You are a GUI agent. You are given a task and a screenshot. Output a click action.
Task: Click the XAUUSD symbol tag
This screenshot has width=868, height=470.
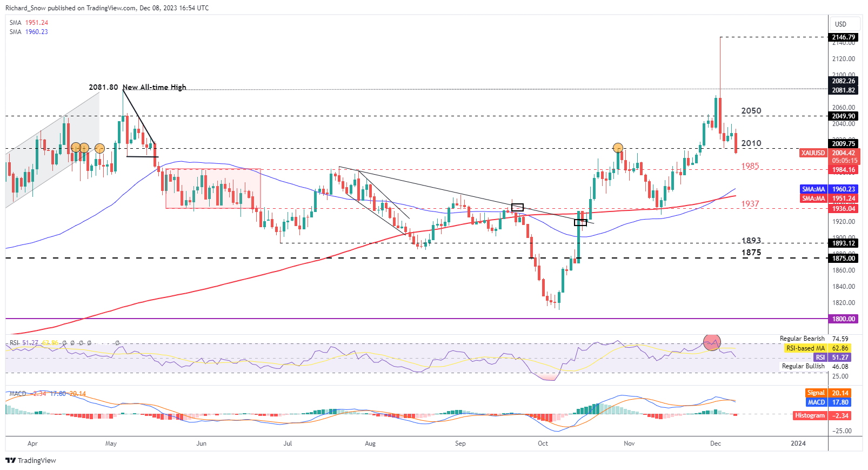click(x=813, y=153)
